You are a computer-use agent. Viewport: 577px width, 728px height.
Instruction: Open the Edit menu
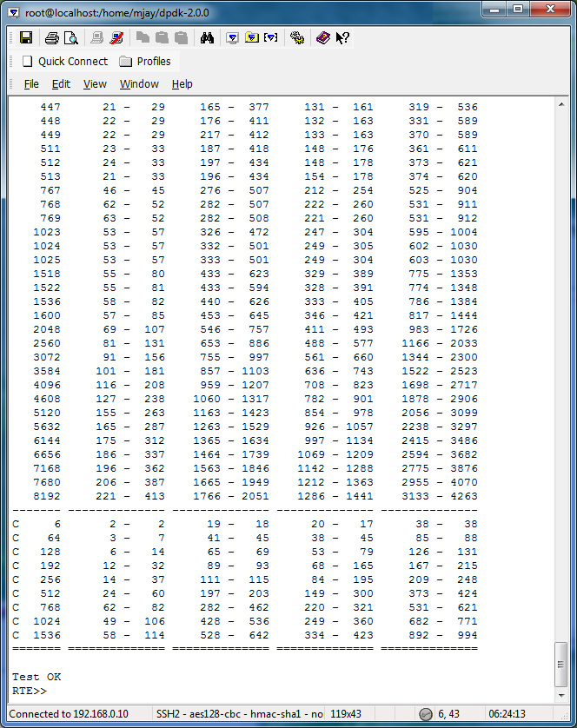coord(61,84)
